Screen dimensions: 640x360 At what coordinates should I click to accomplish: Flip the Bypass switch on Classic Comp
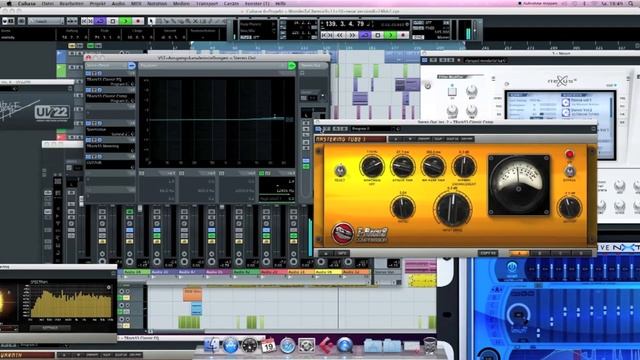[570, 171]
